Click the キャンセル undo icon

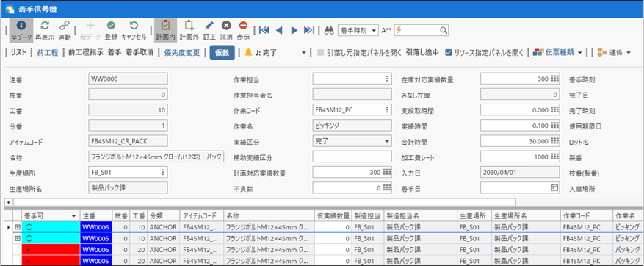click(134, 26)
